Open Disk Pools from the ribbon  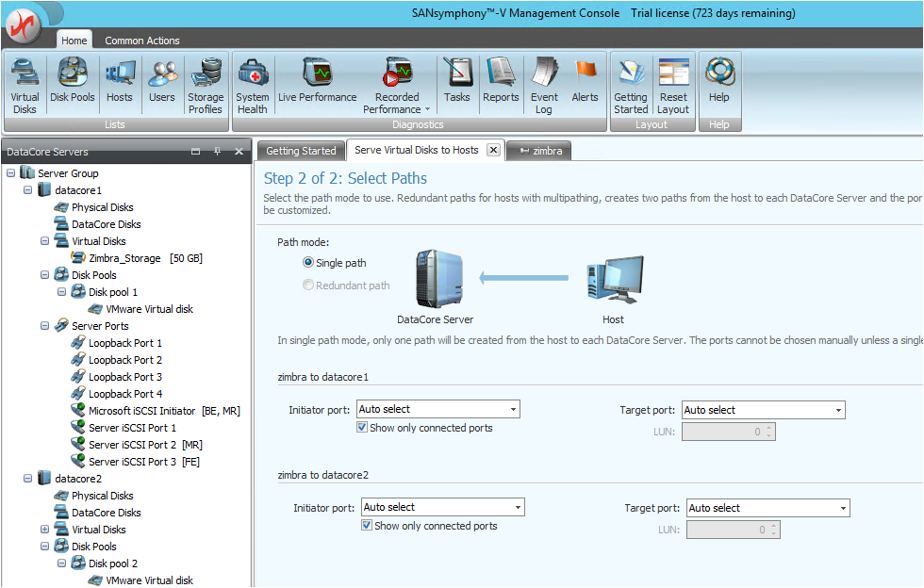pos(73,80)
